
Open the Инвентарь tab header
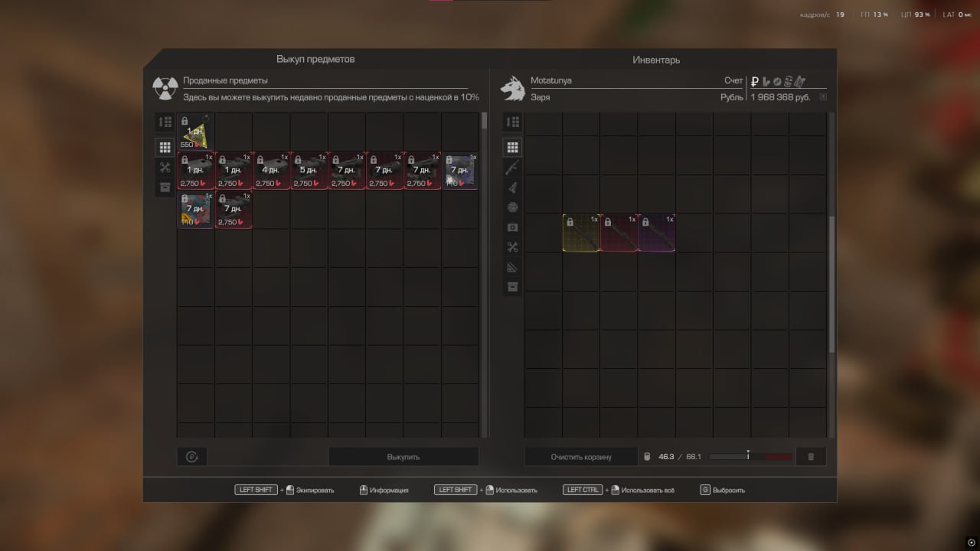[656, 60]
